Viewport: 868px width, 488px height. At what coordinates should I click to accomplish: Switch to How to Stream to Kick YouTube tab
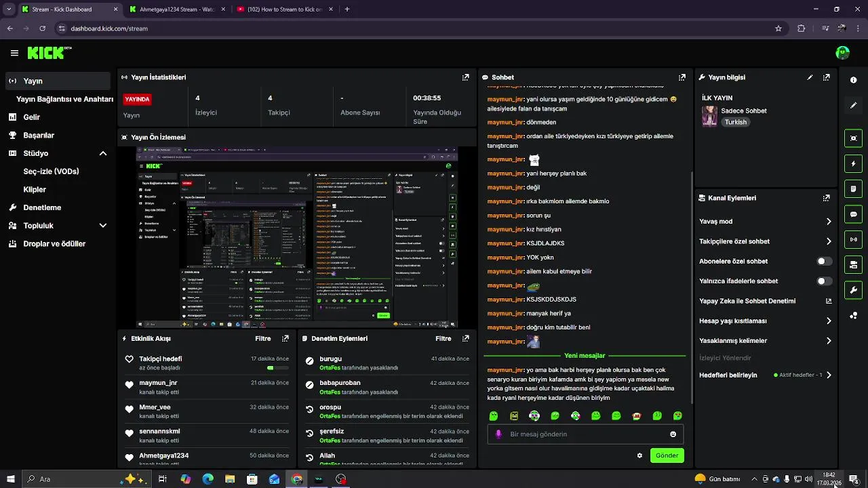284,9
